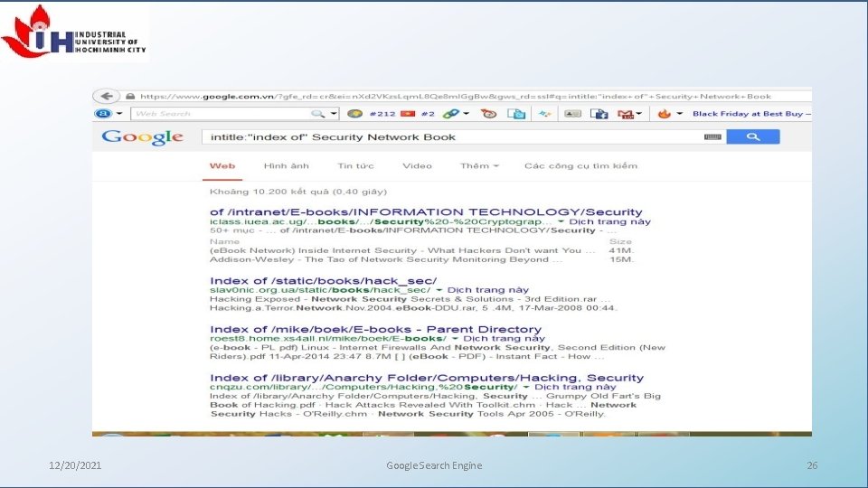
Task: Click the Google Search Engine footer text
Action: tap(434, 465)
